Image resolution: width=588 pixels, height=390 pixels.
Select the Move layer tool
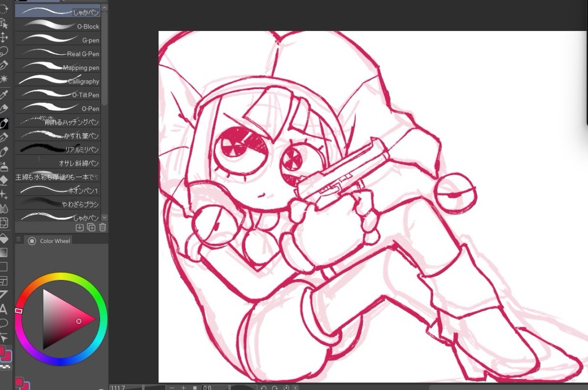tap(4, 38)
